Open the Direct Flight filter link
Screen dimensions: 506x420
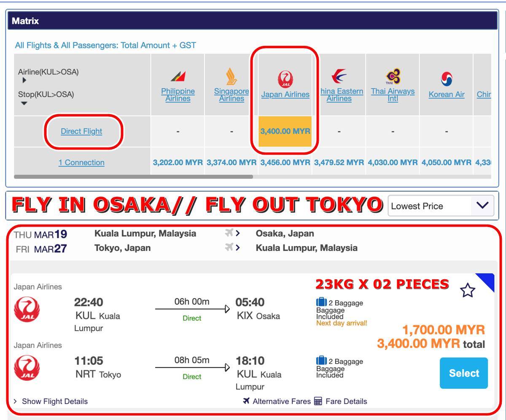click(x=81, y=131)
